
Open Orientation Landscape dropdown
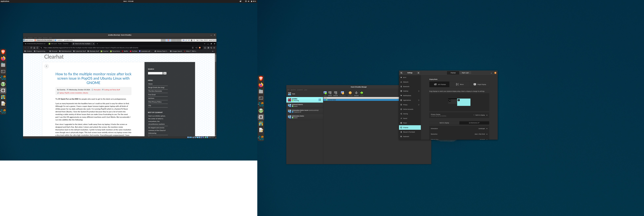[483, 129]
